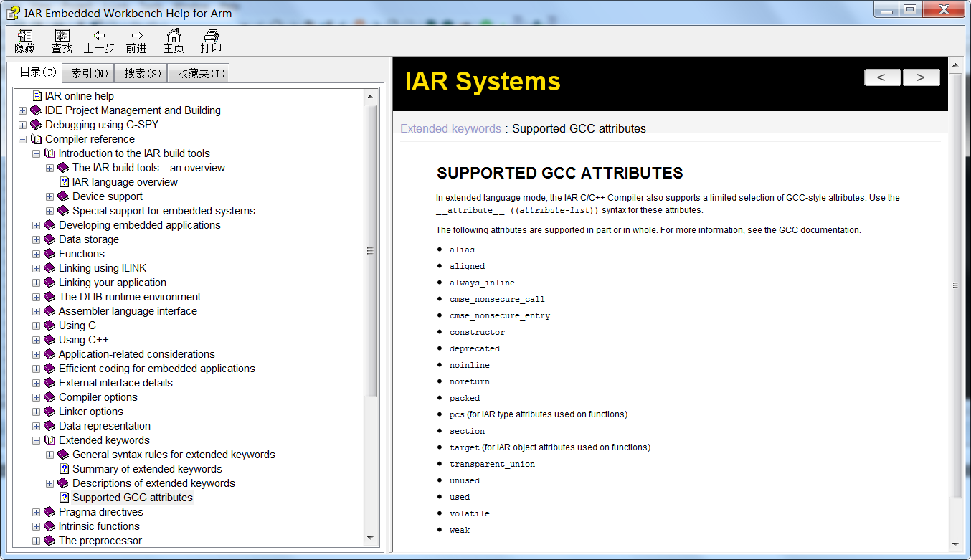Click book icon beside The preprocessor
This screenshot has width=971, height=560.
point(49,541)
